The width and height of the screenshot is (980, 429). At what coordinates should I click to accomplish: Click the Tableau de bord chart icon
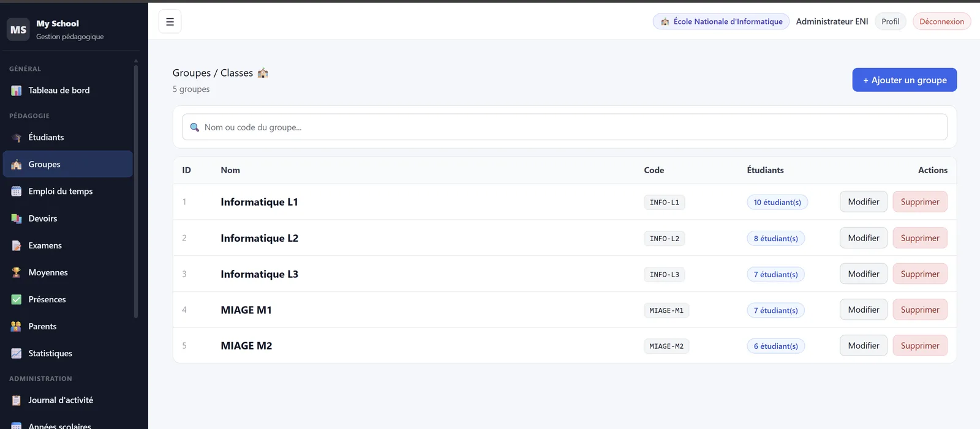[x=17, y=91]
